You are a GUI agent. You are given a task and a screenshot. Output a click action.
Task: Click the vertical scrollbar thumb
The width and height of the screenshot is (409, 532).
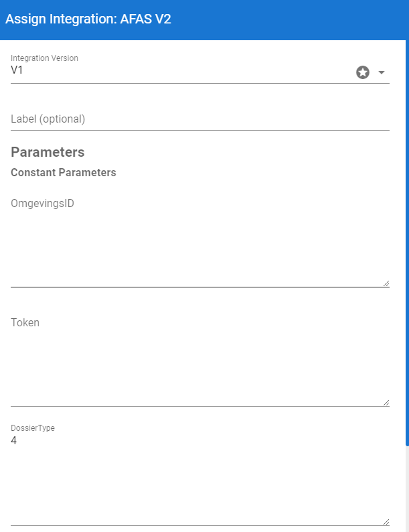406,241
